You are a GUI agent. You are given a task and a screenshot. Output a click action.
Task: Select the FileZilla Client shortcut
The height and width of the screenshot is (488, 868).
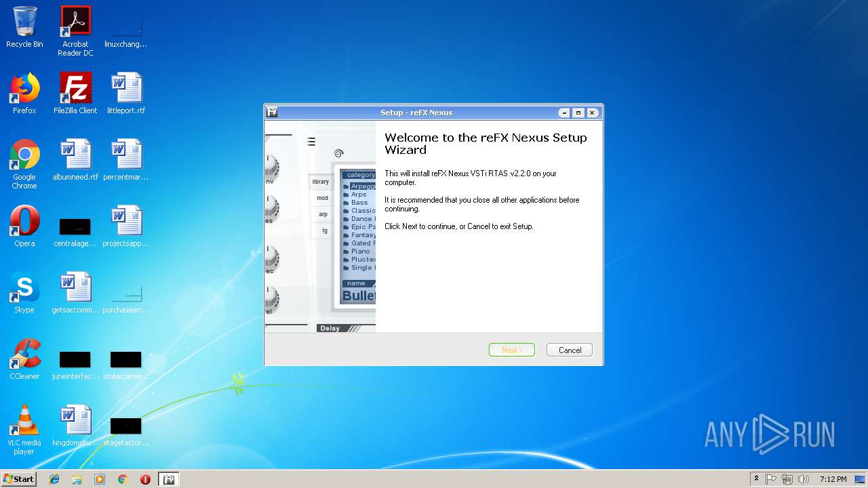[75, 94]
